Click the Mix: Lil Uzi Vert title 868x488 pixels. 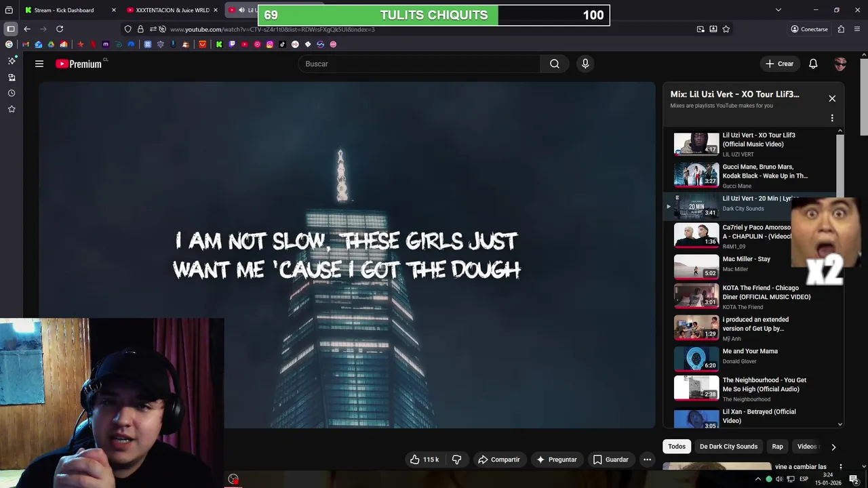tap(734, 94)
